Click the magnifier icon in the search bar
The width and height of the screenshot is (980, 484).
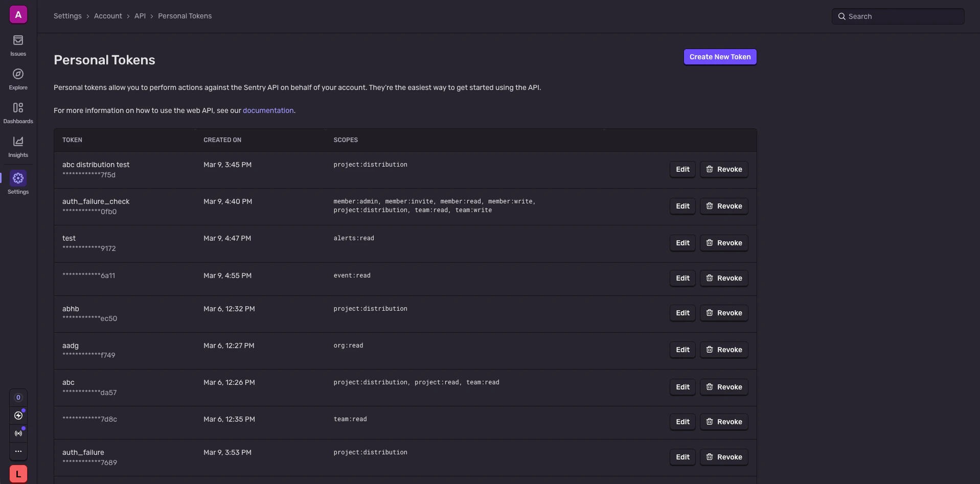(x=841, y=16)
